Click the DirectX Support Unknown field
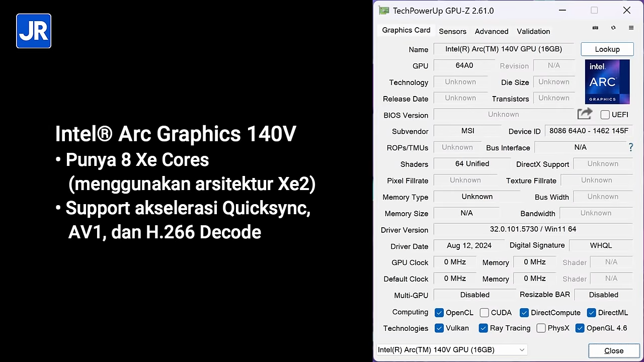644x362 pixels. [x=603, y=164]
